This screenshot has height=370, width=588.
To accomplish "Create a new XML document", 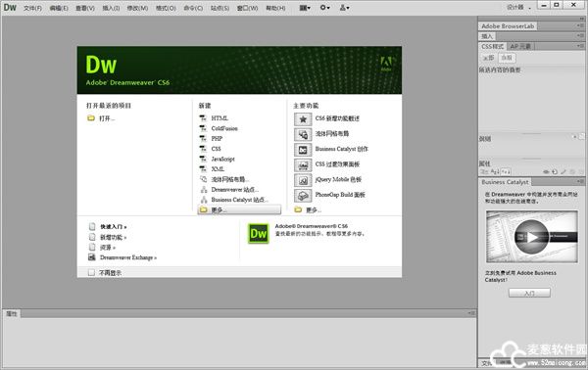I will click(x=218, y=169).
